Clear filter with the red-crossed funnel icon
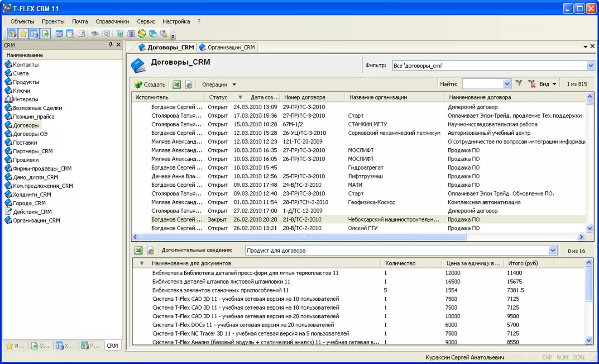Image resolution: width=599 pixels, height=364 pixels. 532,84
